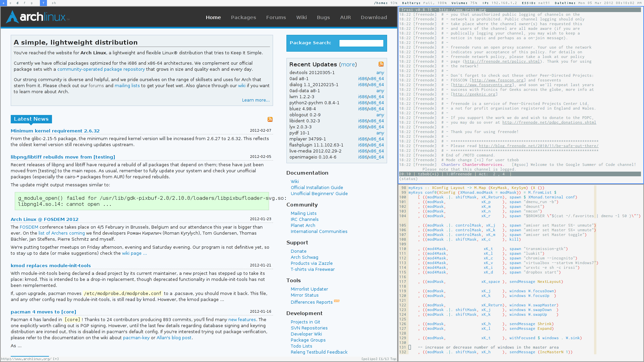Open 'Minimum kernel requirement 2.6.32' news headline
Screen dimensions: 644x362
tap(55, 131)
